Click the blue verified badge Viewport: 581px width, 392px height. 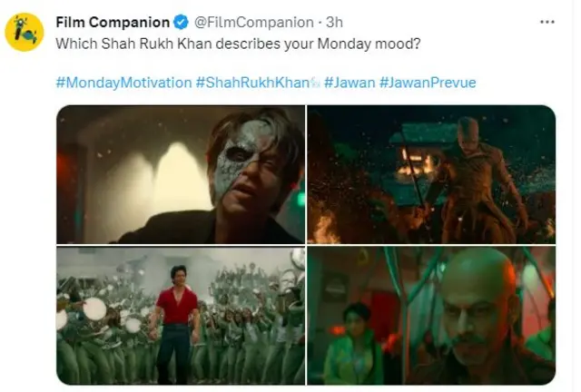click(182, 22)
